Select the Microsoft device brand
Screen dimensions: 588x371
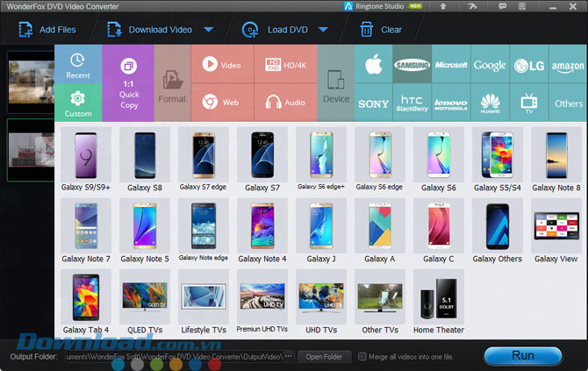click(451, 64)
